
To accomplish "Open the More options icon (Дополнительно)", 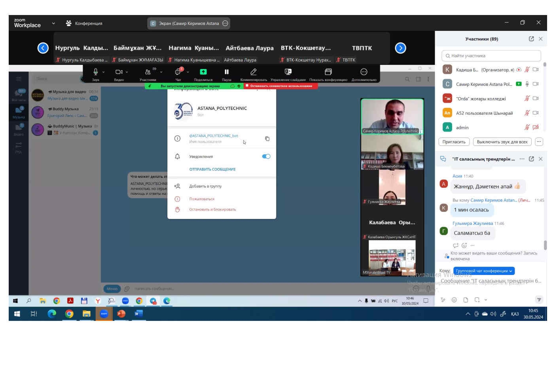I will tap(364, 72).
